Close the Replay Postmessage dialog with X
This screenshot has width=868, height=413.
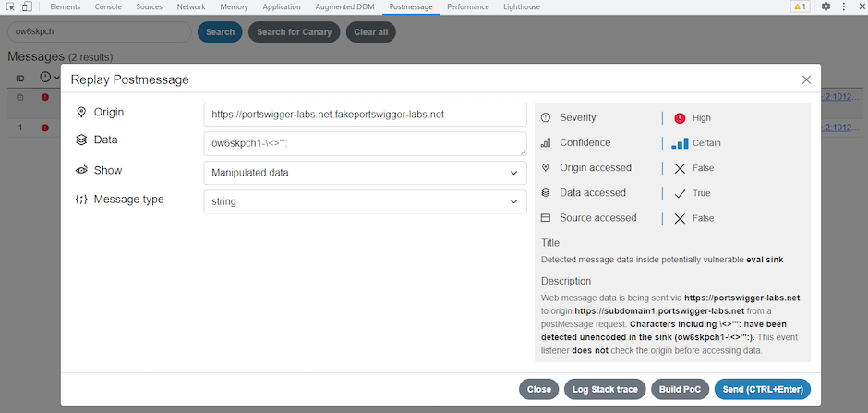[806, 79]
